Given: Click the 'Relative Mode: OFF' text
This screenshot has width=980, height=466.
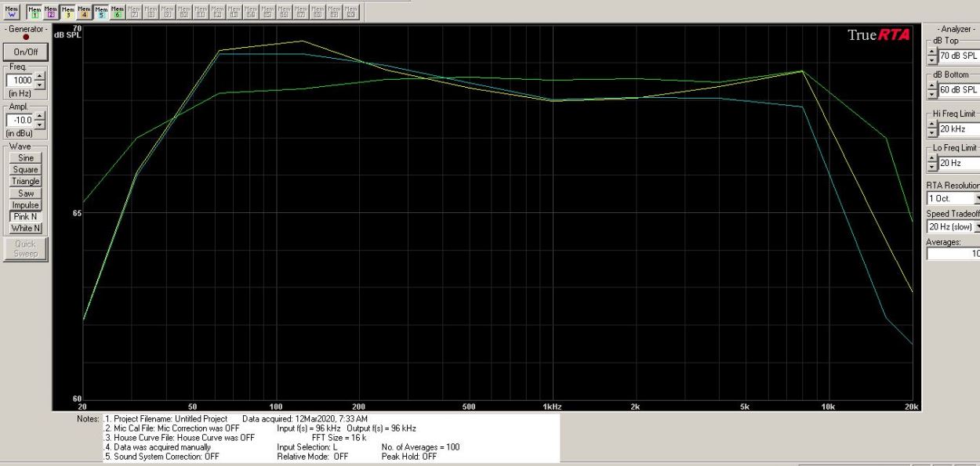Looking at the screenshot, I should (x=312, y=457).
